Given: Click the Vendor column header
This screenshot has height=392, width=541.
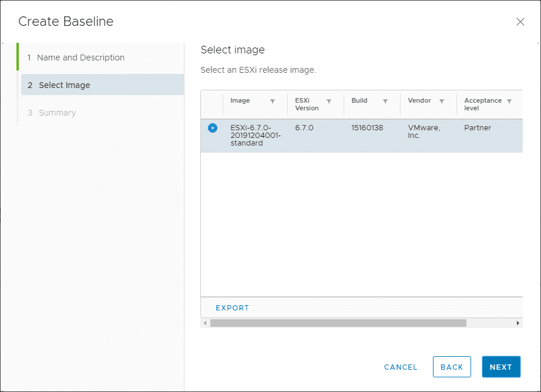Looking at the screenshot, I should pyautogui.click(x=419, y=100).
